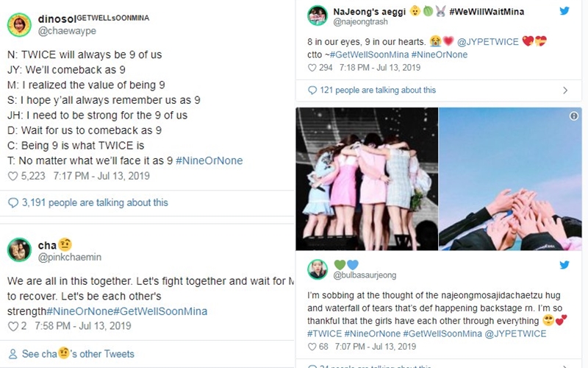Open the hands-together photo
Viewport: 588px width, 368px height.
[x=509, y=179]
